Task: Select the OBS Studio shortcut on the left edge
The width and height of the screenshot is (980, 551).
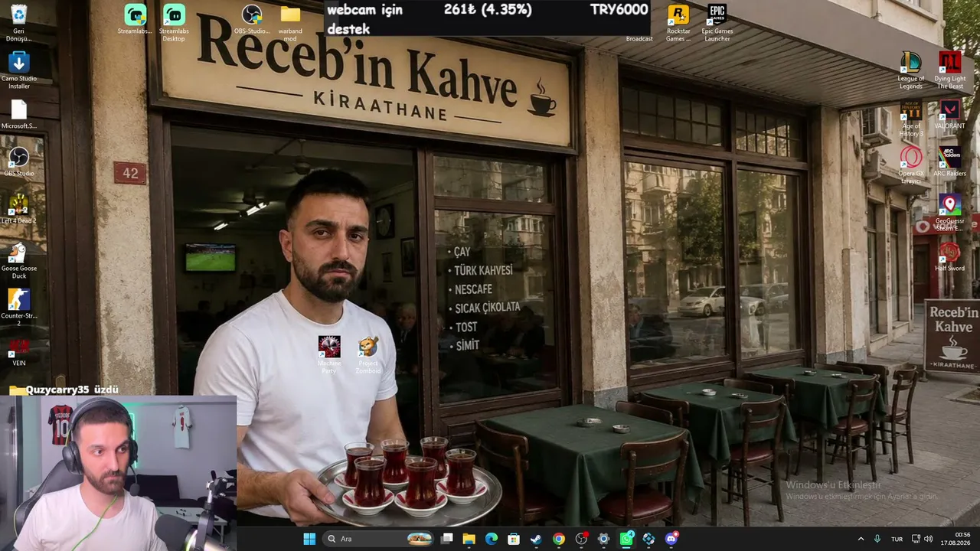Action: (x=19, y=162)
